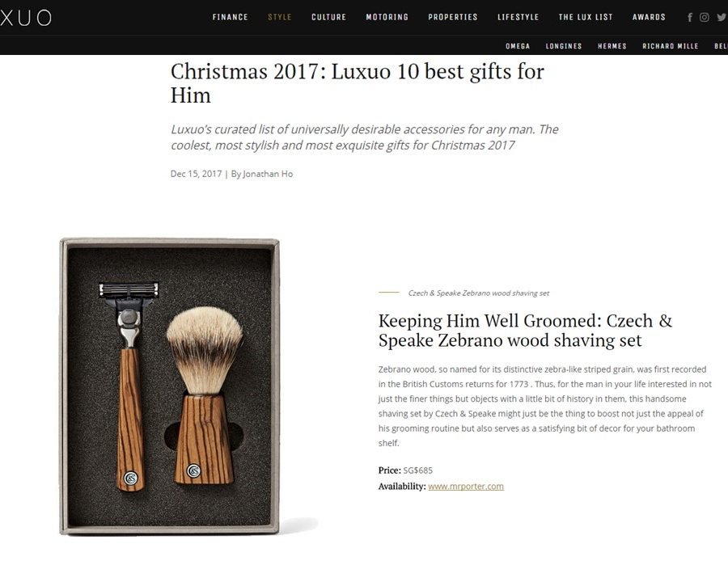Open the Richard Mille brand link
Screen dimensions: 728x582
tap(671, 46)
